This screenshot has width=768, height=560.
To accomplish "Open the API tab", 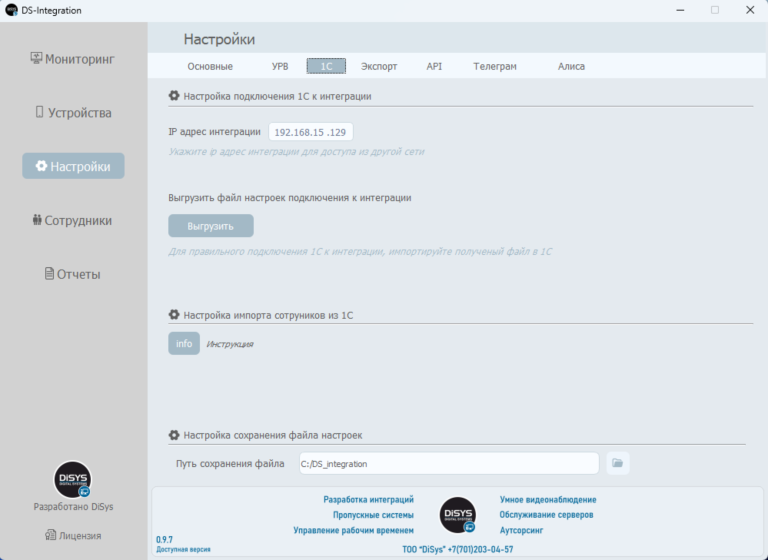I will click(x=434, y=67).
